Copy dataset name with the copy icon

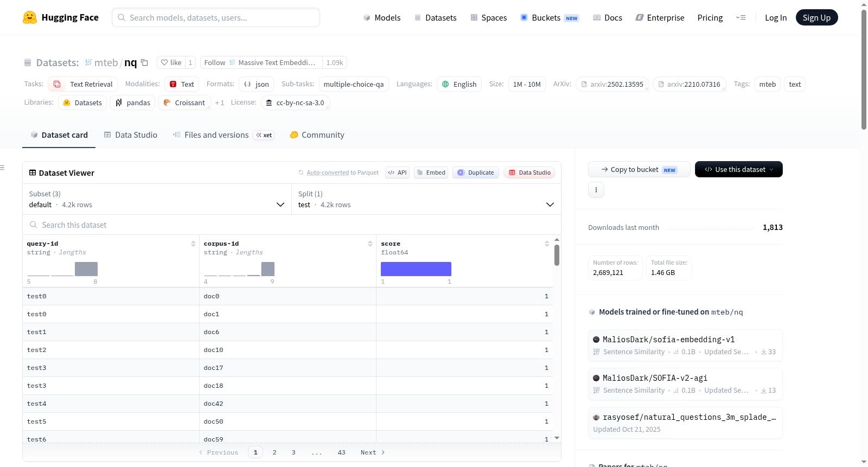coord(144,62)
